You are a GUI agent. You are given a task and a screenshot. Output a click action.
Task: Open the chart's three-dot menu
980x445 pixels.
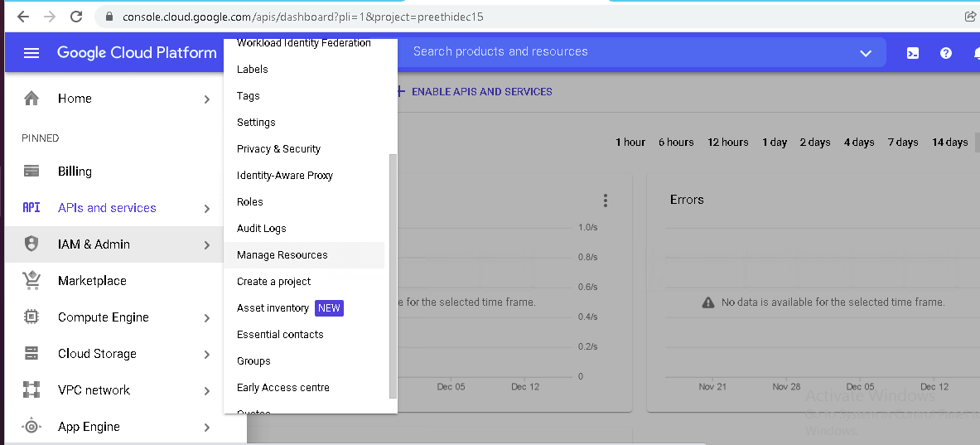tap(605, 200)
